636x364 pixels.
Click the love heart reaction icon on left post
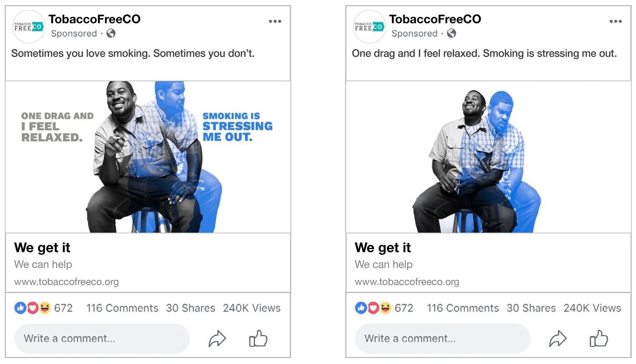coord(33,308)
